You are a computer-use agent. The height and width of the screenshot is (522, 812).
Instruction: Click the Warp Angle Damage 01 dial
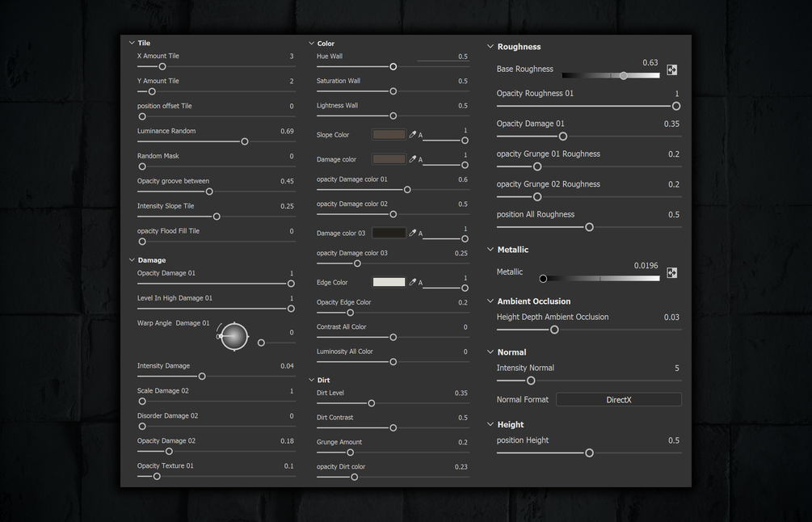pos(234,337)
